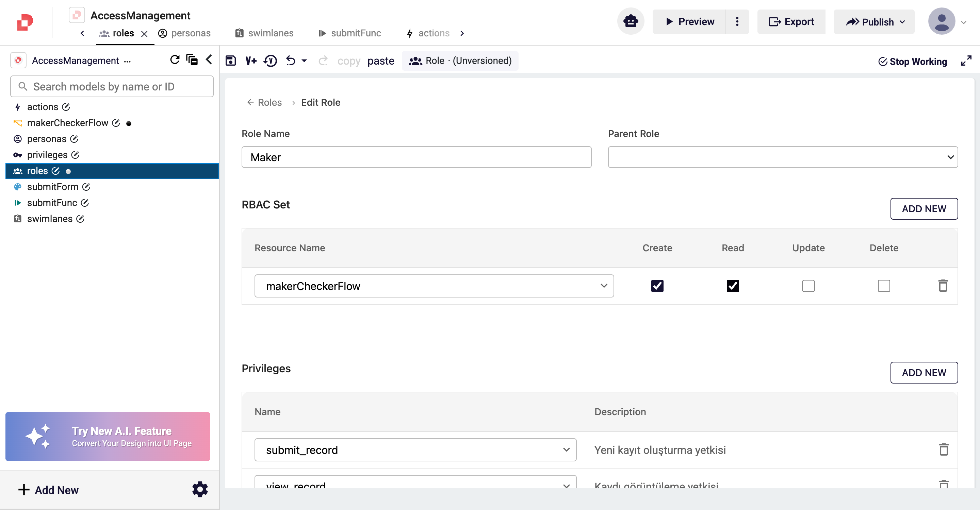Switch to the submitFunc tab
Image resolution: width=980 pixels, height=510 pixels.
[x=349, y=33]
